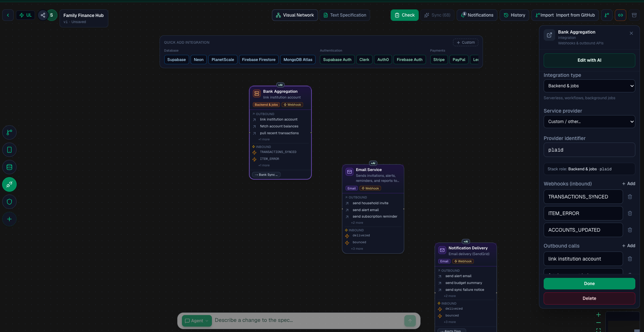The height and width of the screenshot is (332, 644).
Task: Go back with the left chevron icon
Action: 8,15
